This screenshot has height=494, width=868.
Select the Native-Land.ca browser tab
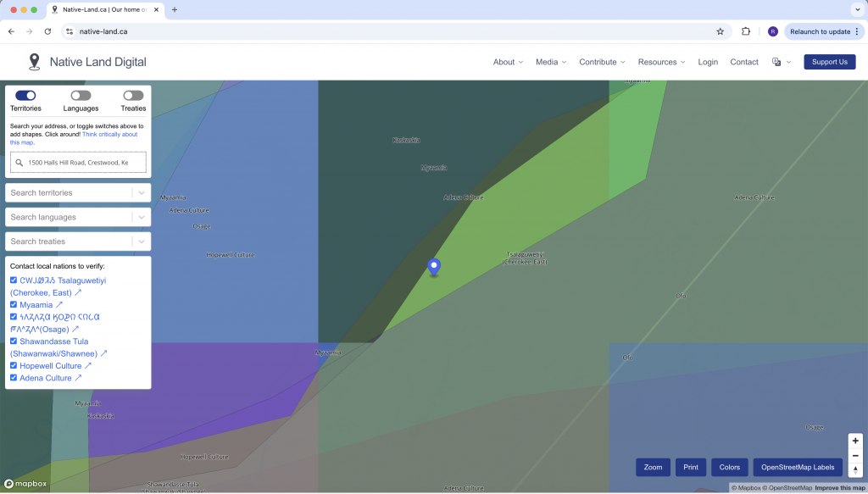point(105,10)
